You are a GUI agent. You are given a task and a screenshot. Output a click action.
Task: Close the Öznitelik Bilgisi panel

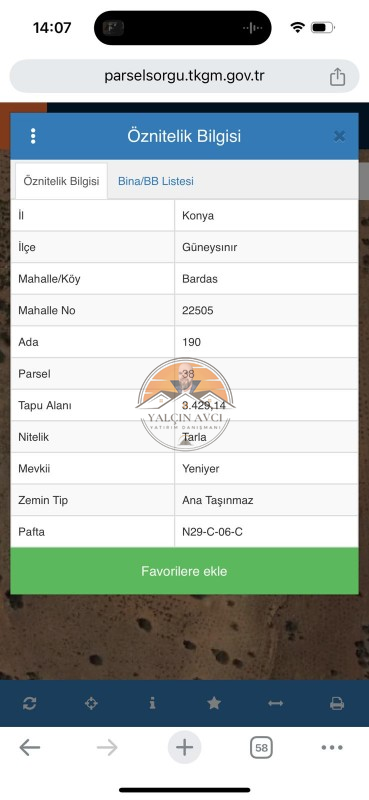tap(339, 136)
